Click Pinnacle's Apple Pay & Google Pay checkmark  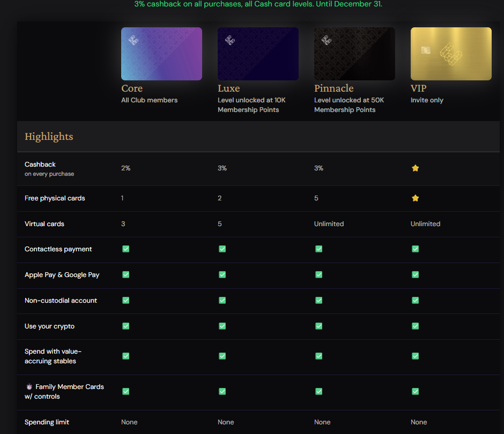[318, 275]
